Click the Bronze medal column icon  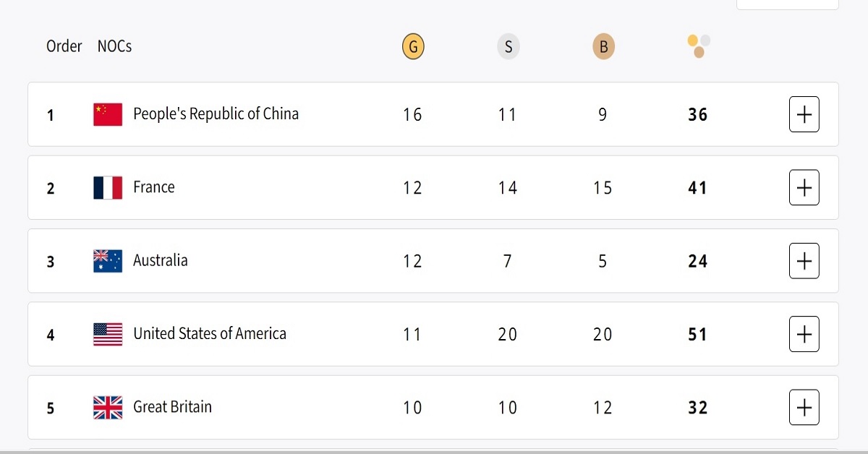(x=603, y=48)
